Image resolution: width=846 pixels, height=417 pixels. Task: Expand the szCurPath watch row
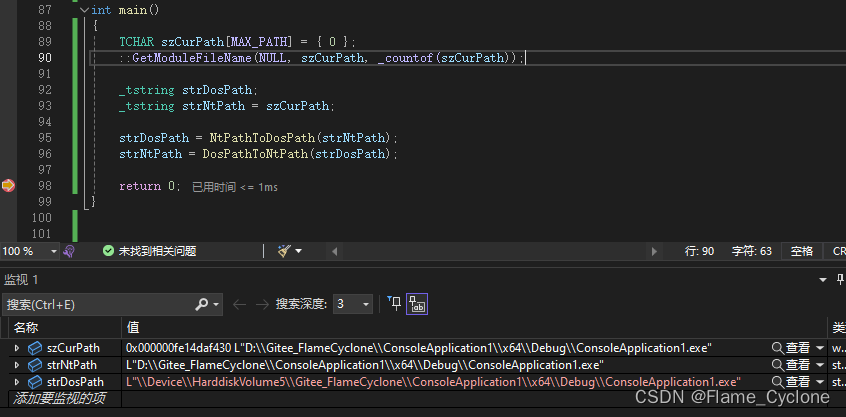pyautogui.click(x=17, y=348)
